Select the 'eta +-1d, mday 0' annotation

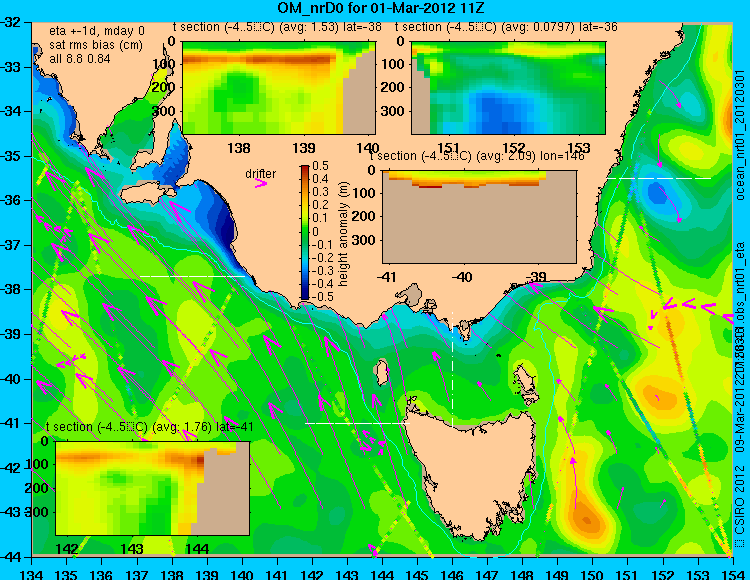(x=97, y=32)
